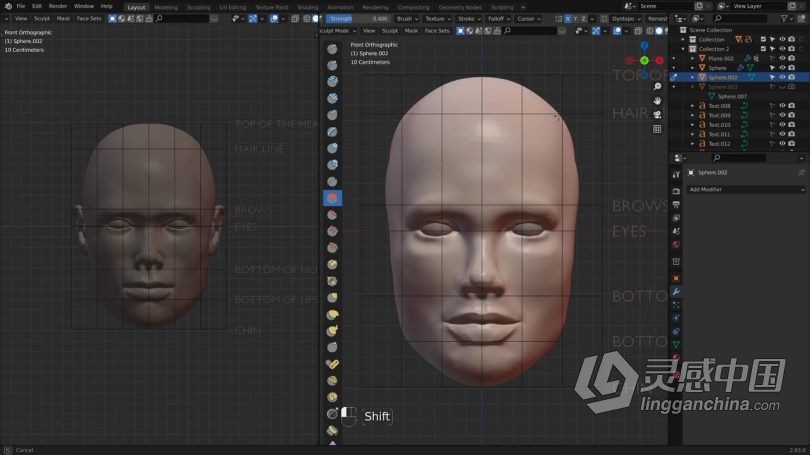Click the new collection icon in outliner header
Image resolution: width=810 pixels, height=455 pixels.
coord(801,19)
